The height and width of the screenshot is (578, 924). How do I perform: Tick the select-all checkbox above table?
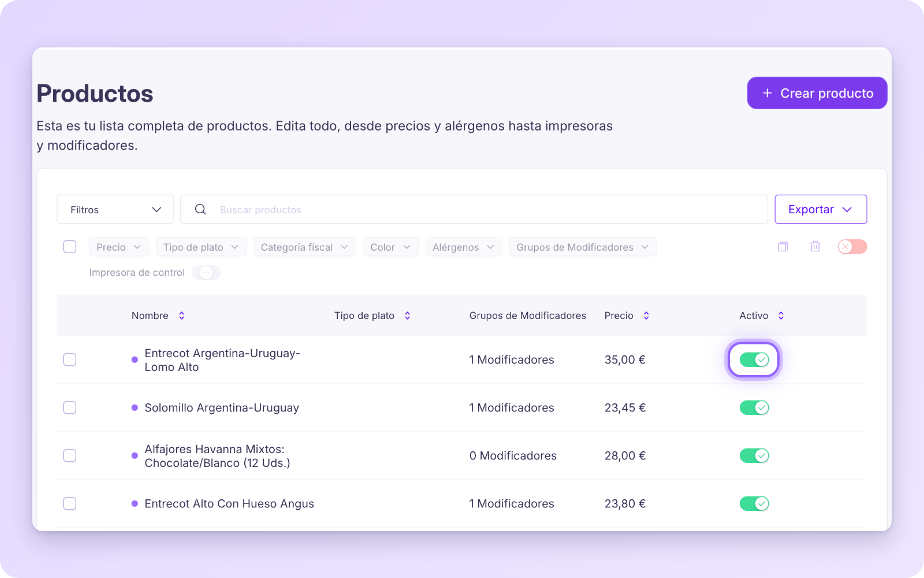tap(70, 247)
